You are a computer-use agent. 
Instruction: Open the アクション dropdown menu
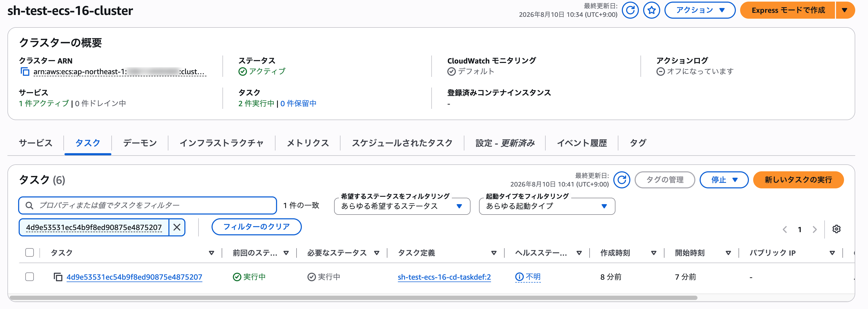point(700,10)
